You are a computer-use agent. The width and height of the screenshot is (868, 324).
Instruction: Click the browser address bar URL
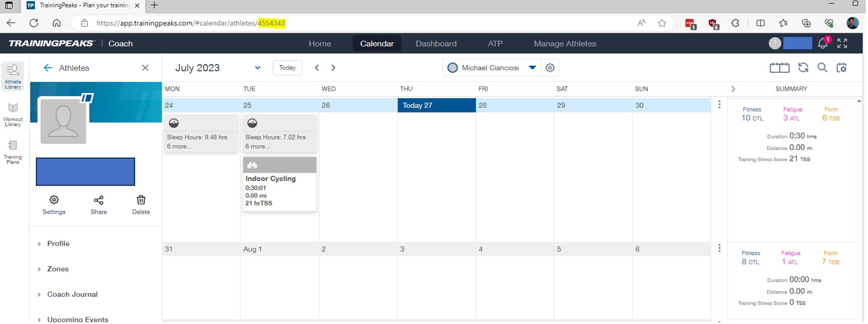[x=191, y=23]
